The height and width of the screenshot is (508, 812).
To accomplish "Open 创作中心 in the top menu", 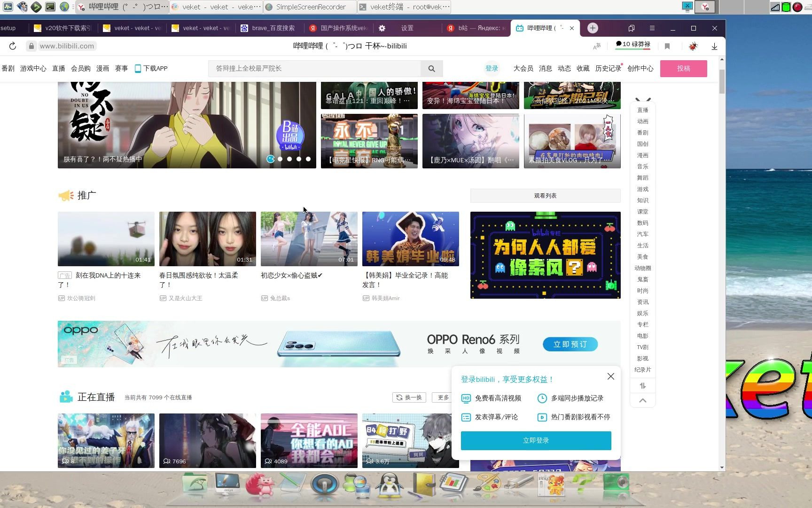I will tap(640, 69).
